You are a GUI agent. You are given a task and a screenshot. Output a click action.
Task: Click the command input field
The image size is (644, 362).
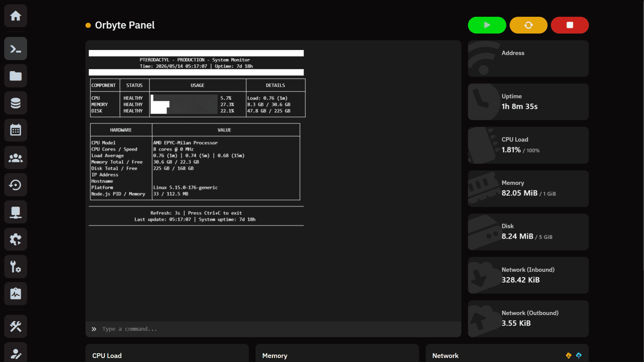pos(273,329)
